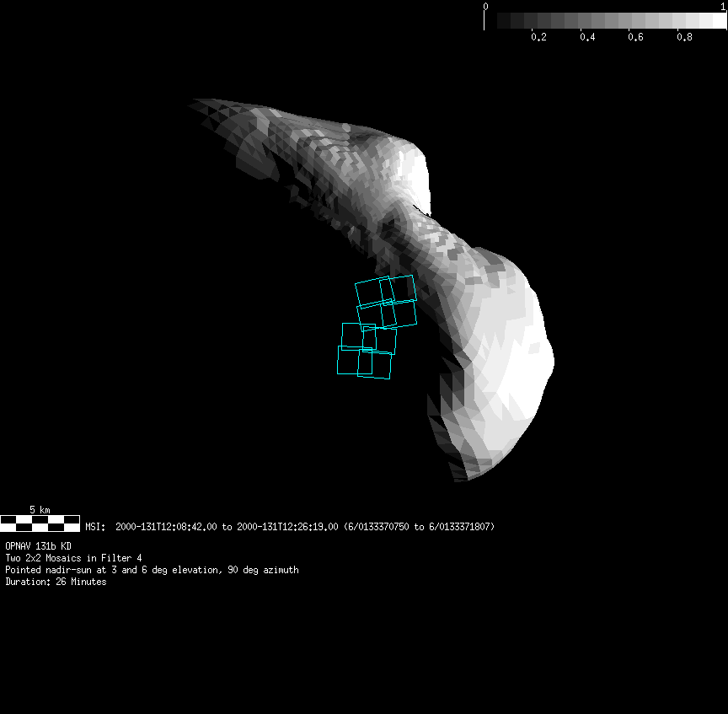Image resolution: width=728 pixels, height=714 pixels.
Task: Click the "OPNAV 131b KD" sequence title
Action: pos(38,546)
